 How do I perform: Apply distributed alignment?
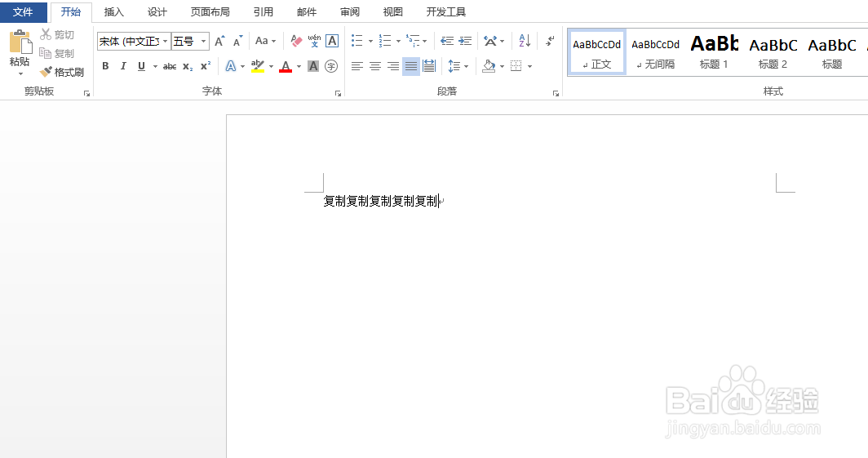(x=429, y=66)
